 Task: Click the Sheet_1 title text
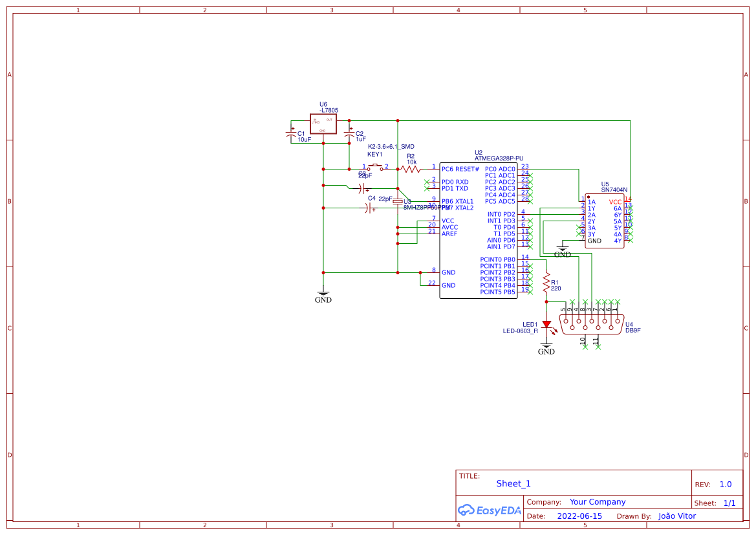[513, 484]
